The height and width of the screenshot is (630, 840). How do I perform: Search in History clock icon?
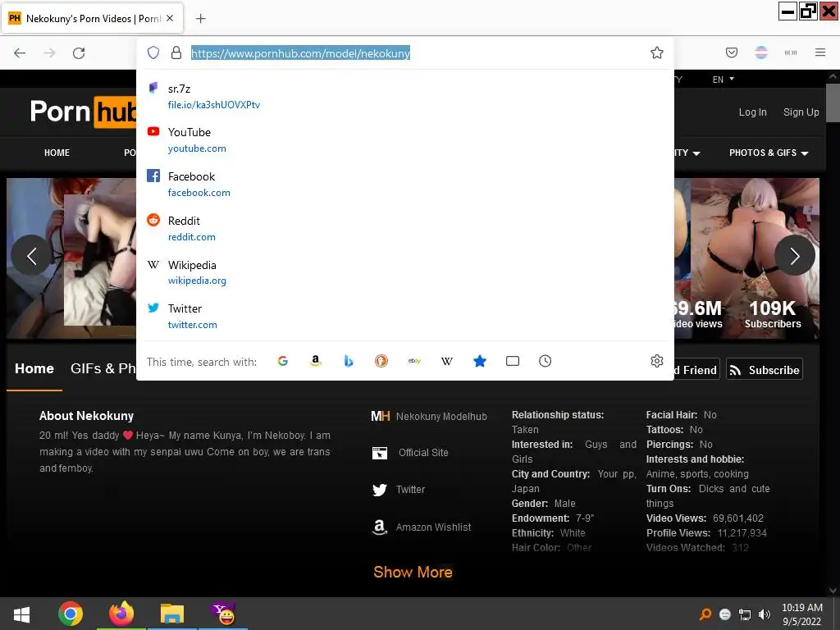tap(545, 361)
